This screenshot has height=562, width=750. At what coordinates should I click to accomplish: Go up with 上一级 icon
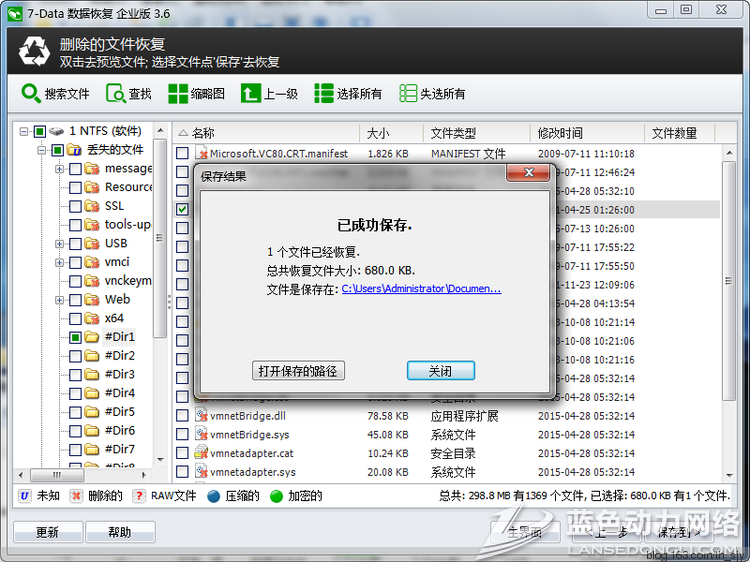249,94
